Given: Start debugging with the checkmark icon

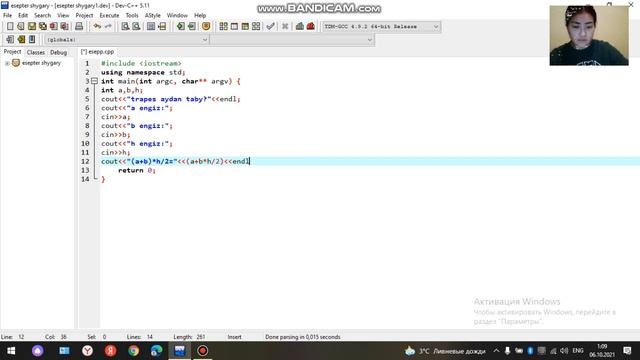Looking at the screenshot, I should tap(270, 27).
